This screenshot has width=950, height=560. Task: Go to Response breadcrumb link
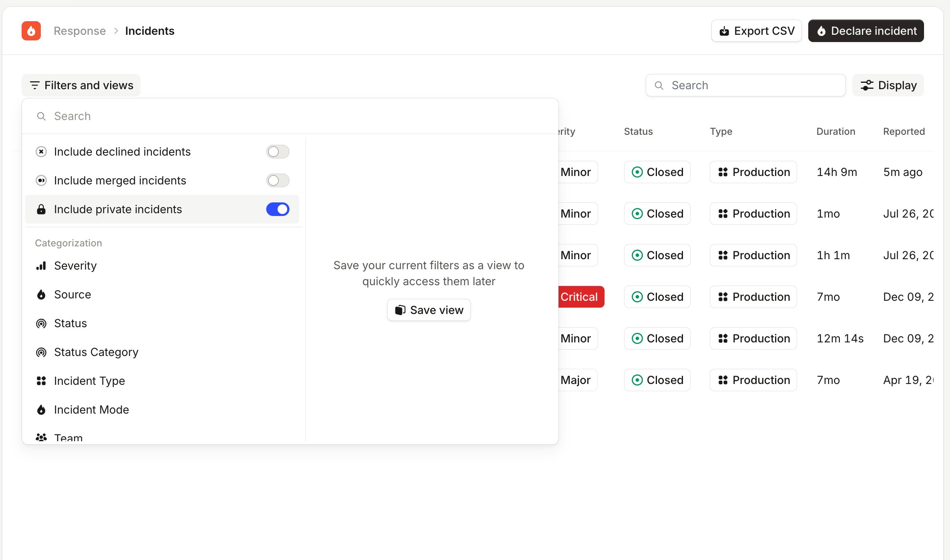pos(80,31)
